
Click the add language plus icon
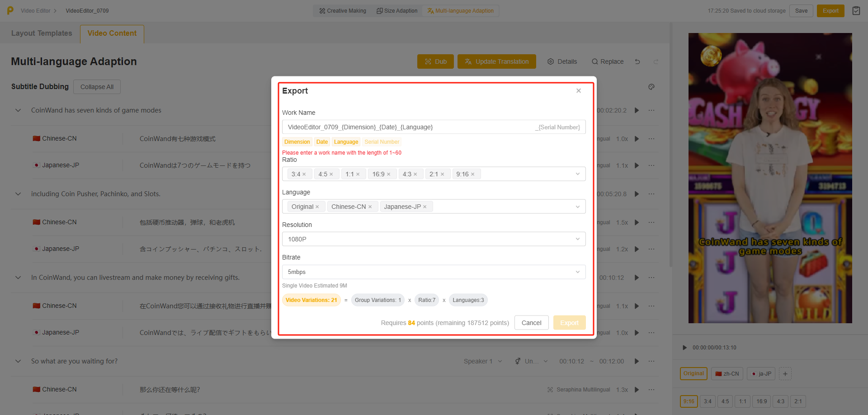785,374
